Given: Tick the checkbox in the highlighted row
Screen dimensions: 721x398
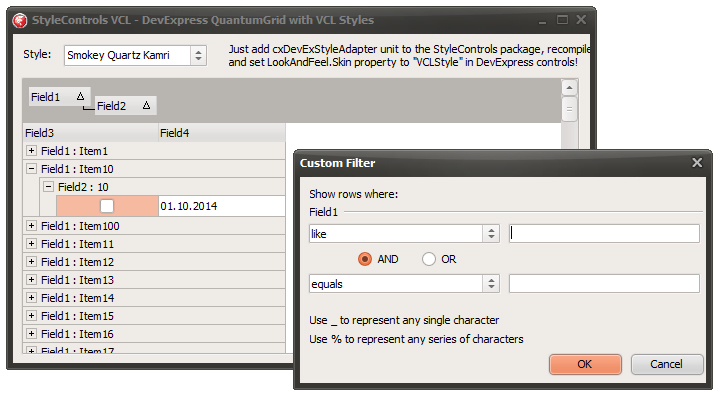Looking at the screenshot, I should [x=107, y=206].
